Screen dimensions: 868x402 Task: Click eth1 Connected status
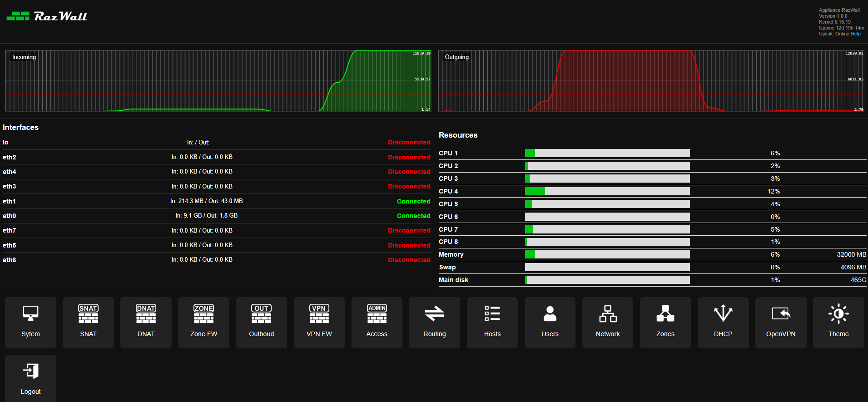(x=413, y=201)
